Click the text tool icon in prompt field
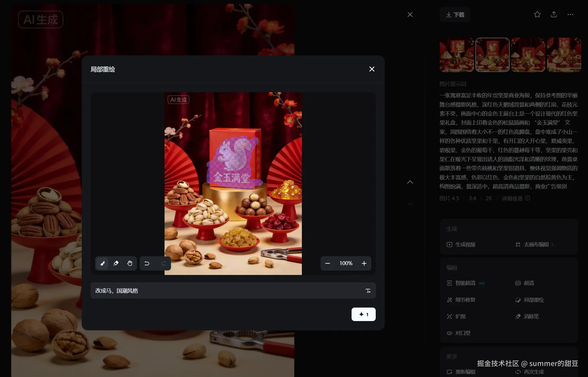588x377 pixels. pyautogui.click(x=368, y=291)
